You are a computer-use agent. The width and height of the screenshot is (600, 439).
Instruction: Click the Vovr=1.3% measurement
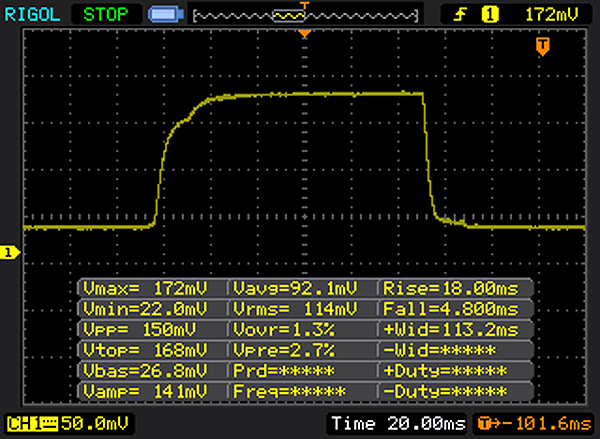(x=284, y=329)
